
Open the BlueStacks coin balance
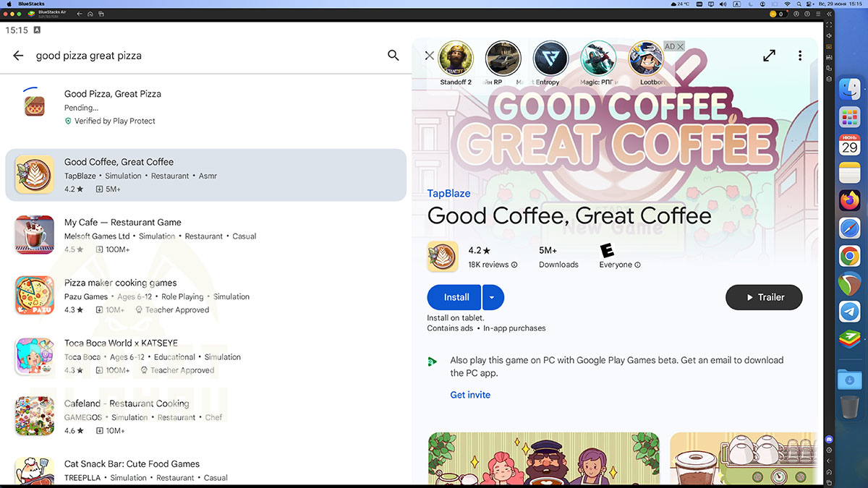click(x=778, y=14)
